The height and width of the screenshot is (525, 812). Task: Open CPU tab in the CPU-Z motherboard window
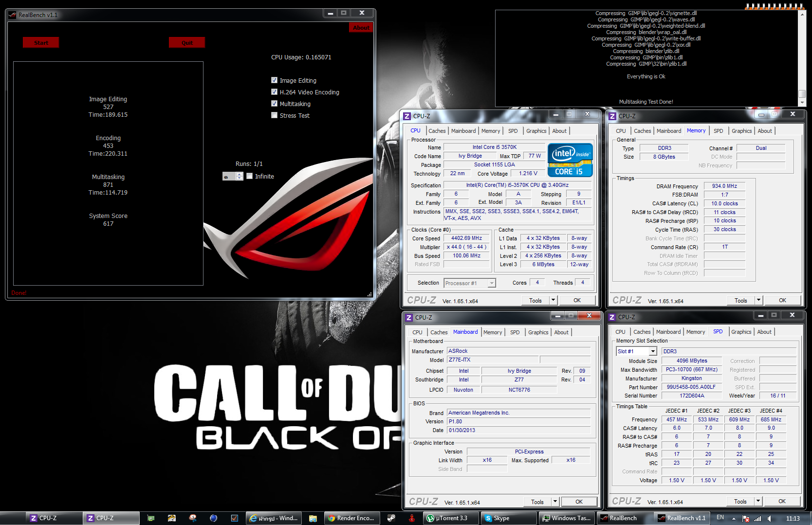[x=418, y=332]
